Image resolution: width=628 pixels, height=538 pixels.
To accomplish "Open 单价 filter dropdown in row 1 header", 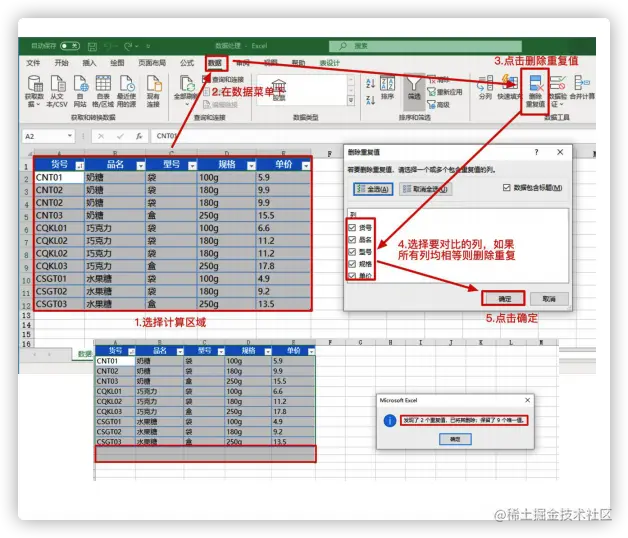I will tap(306, 165).
